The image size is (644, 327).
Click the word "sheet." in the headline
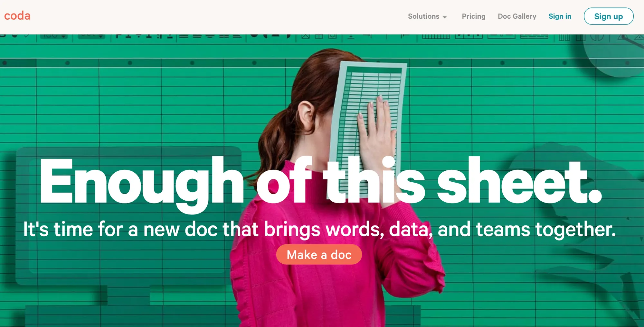(x=519, y=181)
